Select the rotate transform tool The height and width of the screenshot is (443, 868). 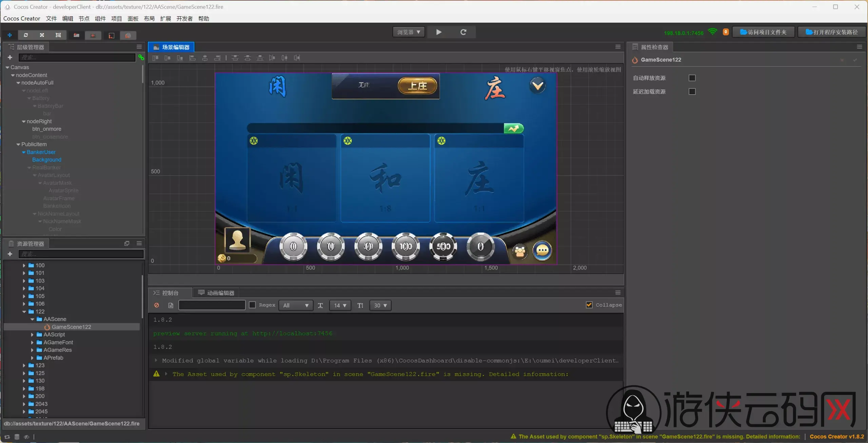click(26, 35)
